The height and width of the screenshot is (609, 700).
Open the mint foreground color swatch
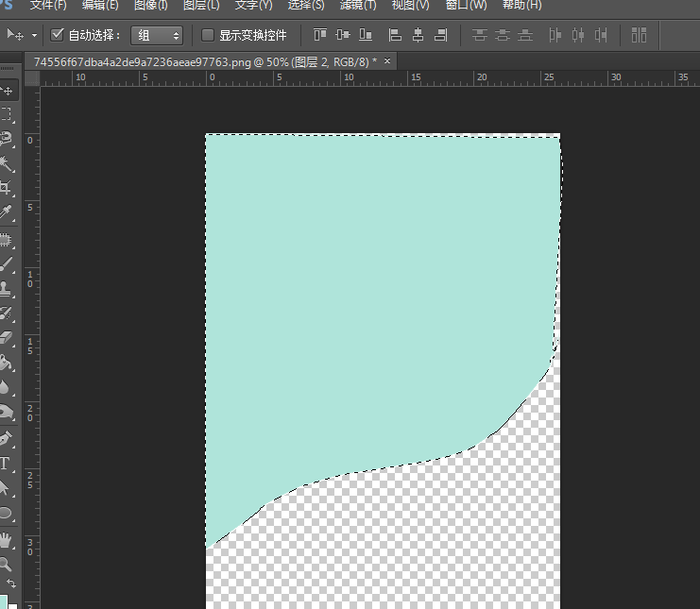click(x=4, y=601)
